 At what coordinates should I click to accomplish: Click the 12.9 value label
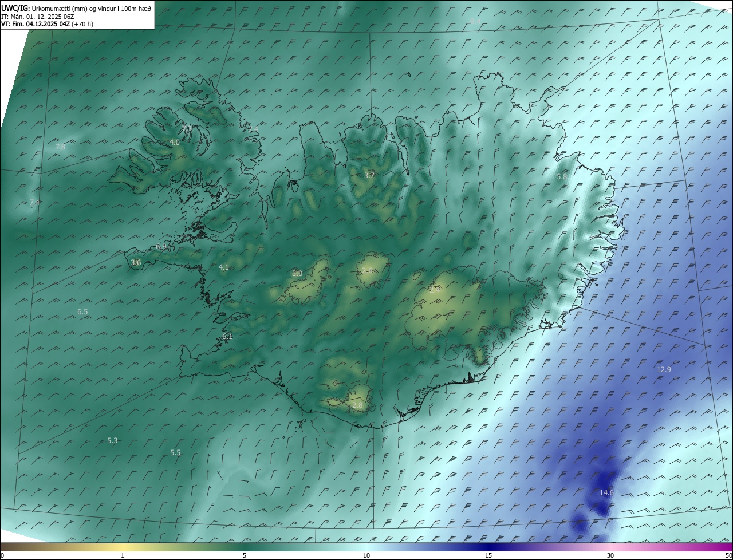664,370
